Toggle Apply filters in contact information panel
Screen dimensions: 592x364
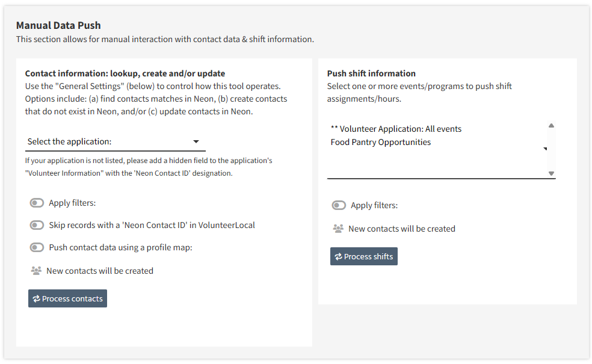pos(37,203)
